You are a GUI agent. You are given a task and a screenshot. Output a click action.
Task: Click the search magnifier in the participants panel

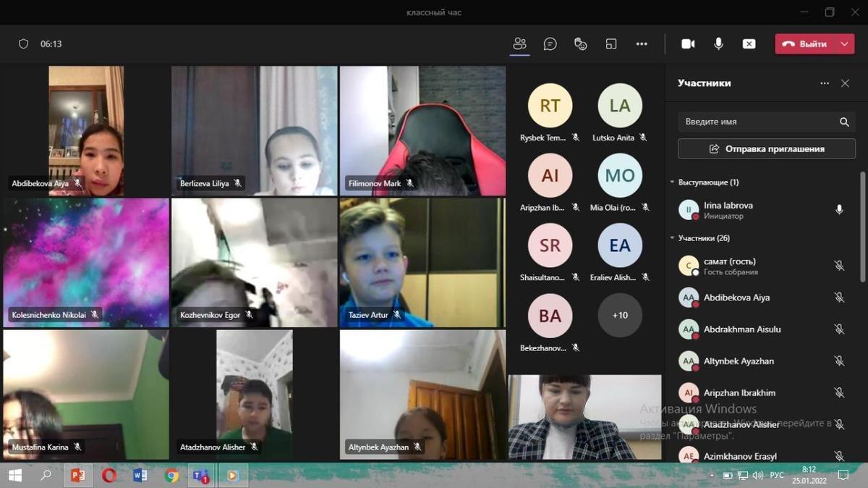point(844,122)
